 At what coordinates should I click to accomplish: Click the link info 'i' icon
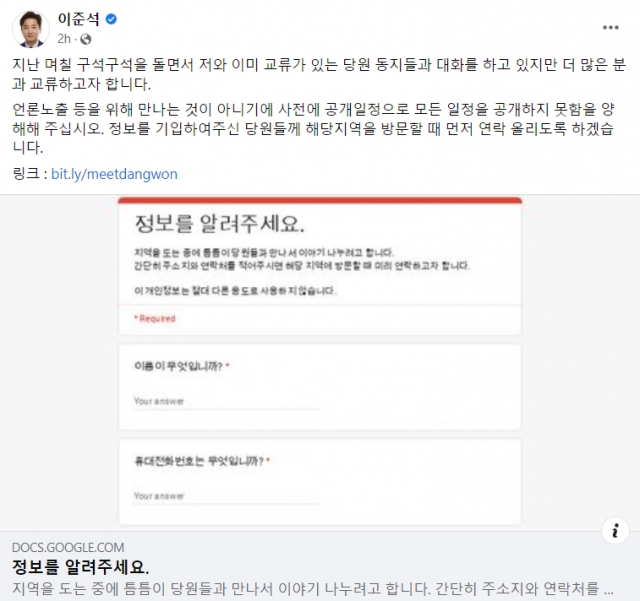pos(615,530)
